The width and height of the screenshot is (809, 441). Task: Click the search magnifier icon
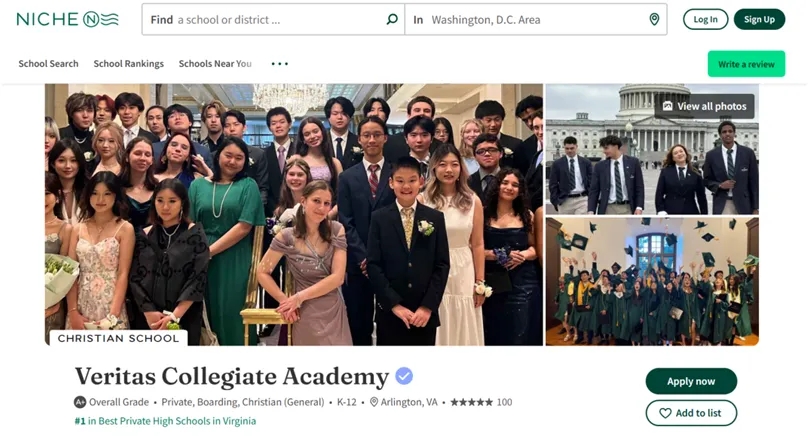tap(392, 19)
